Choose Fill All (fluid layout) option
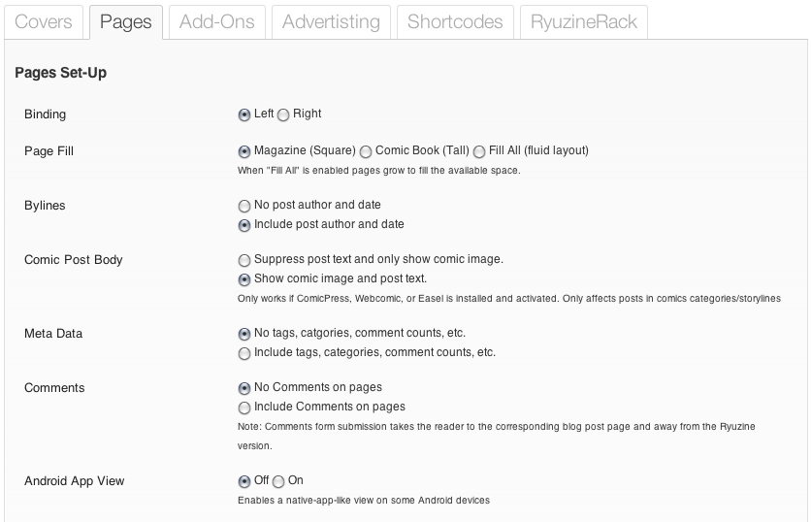 point(479,151)
